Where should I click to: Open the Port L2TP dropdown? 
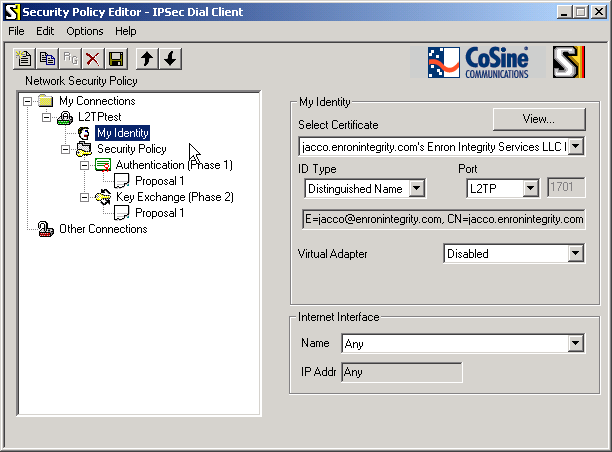coord(530,189)
